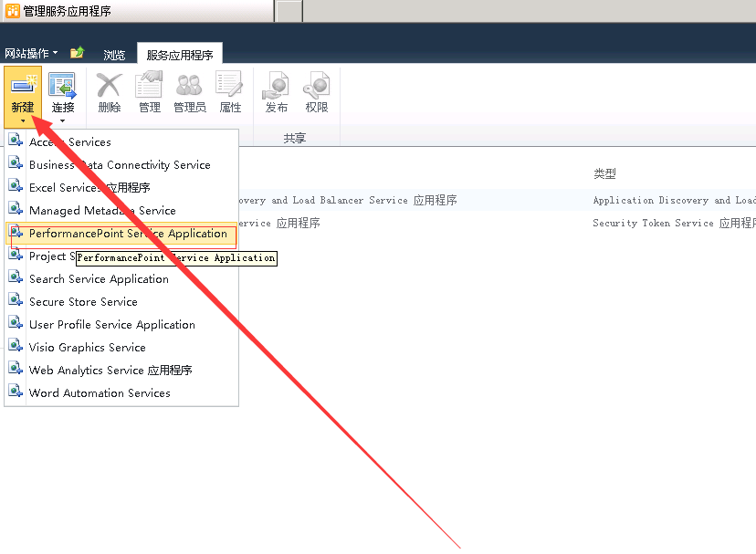The image size is (756, 554).
Task: Click the icon beside User Profile Service Application
Action: tap(16, 323)
